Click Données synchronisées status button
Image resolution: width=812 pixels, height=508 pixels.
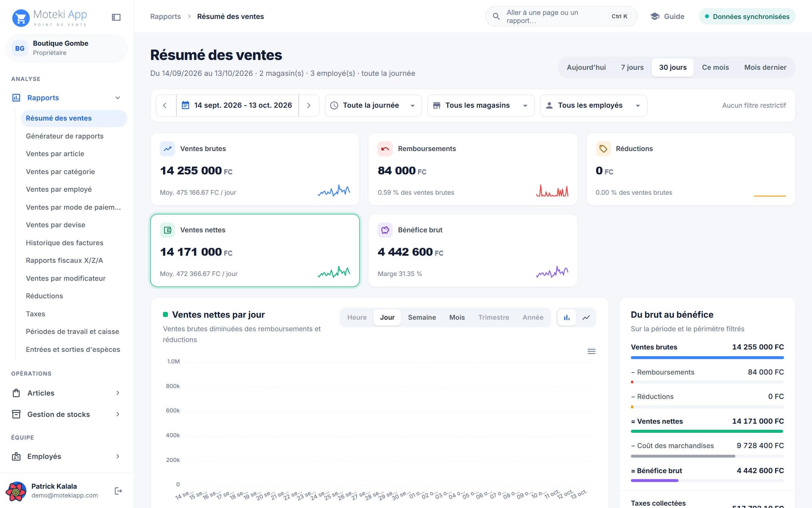747,16
